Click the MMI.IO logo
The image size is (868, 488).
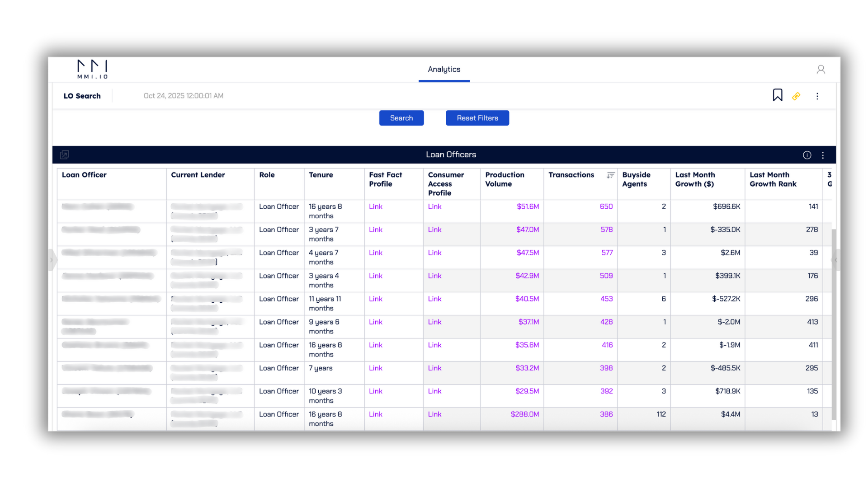(x=92, y=69)
